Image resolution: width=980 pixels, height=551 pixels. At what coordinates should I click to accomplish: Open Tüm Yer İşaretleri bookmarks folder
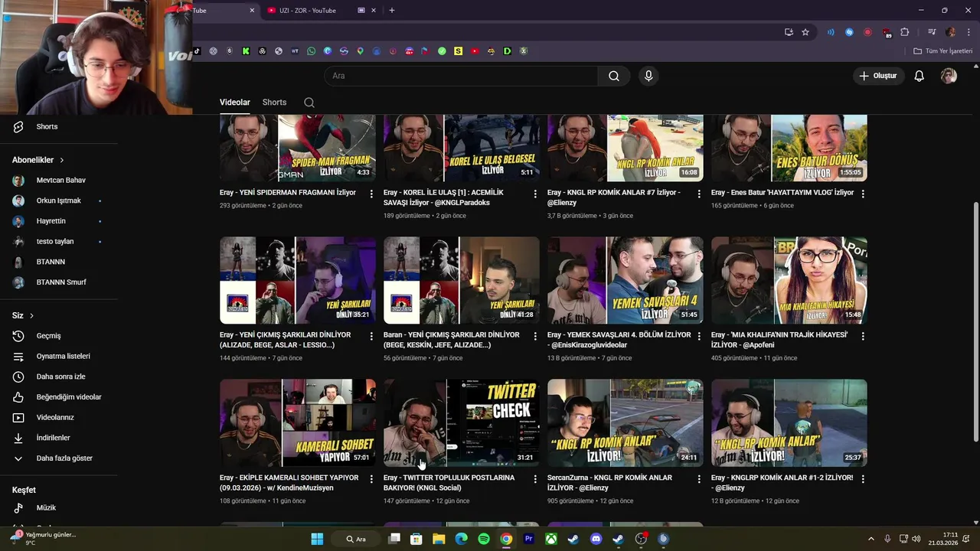tap(942, 51)
